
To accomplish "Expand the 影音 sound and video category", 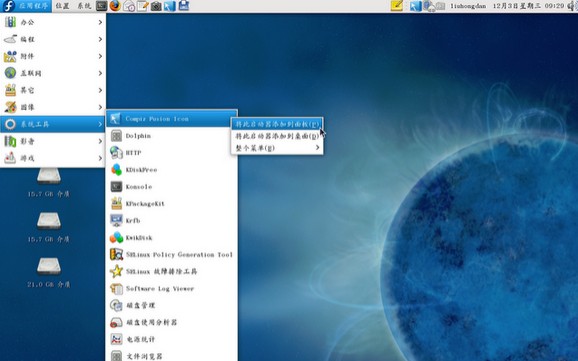I will click(x=53, y=141).
